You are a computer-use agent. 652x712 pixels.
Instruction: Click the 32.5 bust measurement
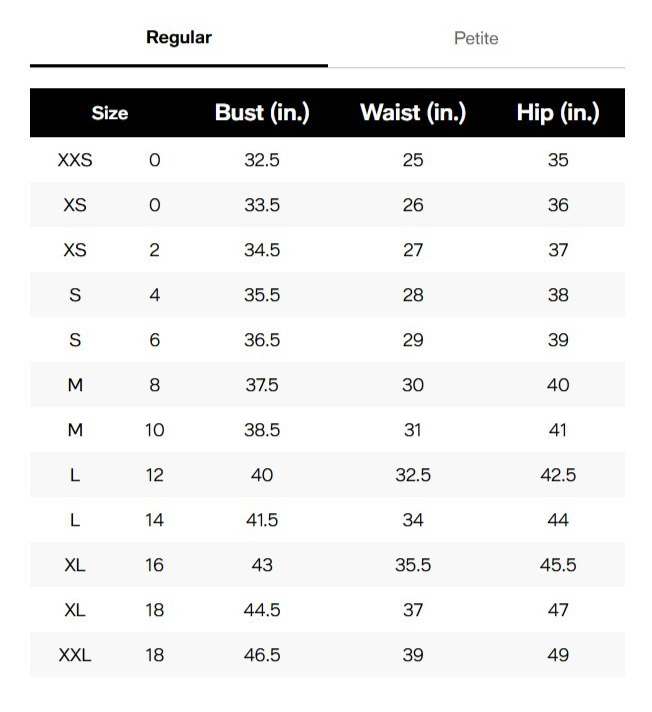[262, 160]
